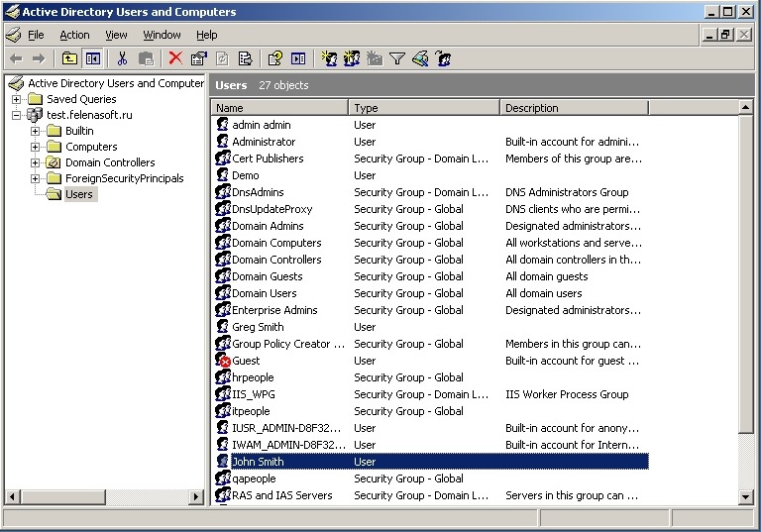Select the John Smith user row
Viewport: 761px width, 532px height.
coord(430,462)
